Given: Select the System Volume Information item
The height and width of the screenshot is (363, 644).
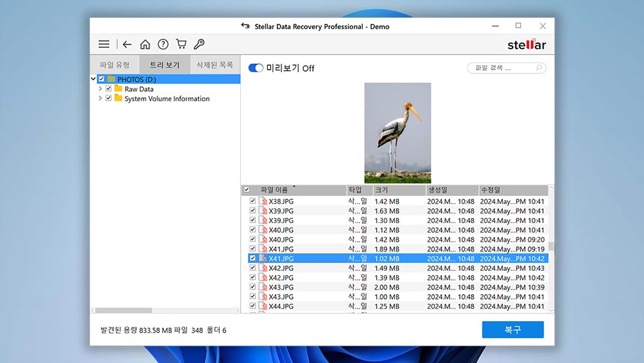Looking at the screenshot, I should (167, 99).
